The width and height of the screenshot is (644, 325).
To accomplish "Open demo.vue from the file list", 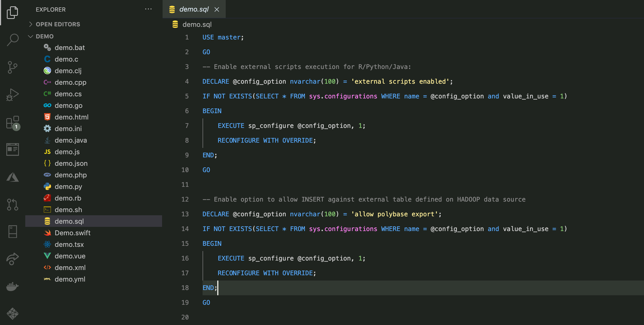I will pos(70,256).
